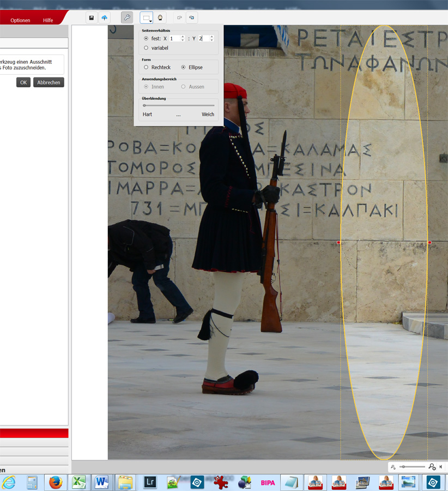448x491 pixels.
Task: Launch Firefox from the taskbar
Action: tap(56, 483)
